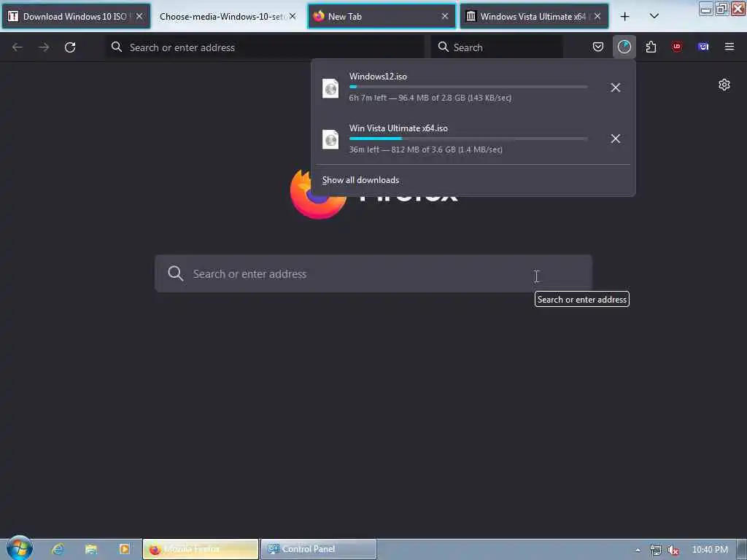Show hidden system tray icons

[x=638, y=550]
